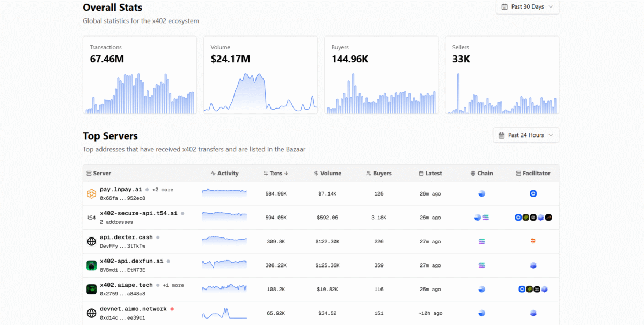
Task: Click the dark server icon beside x402.aiape.tech
Action: pyautogui.click(x=91, y=289)
